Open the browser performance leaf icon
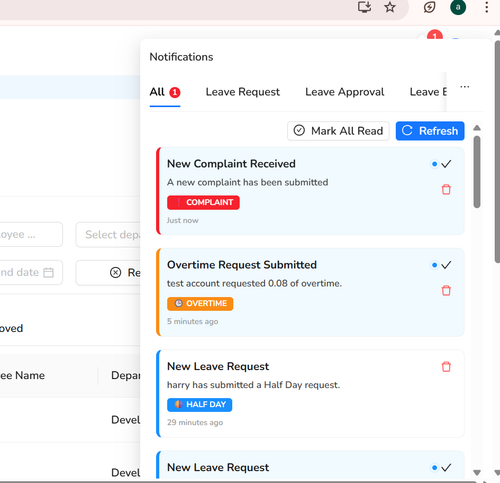The height and width of the screenshot is (483, 500). click(x=429, y=7)
